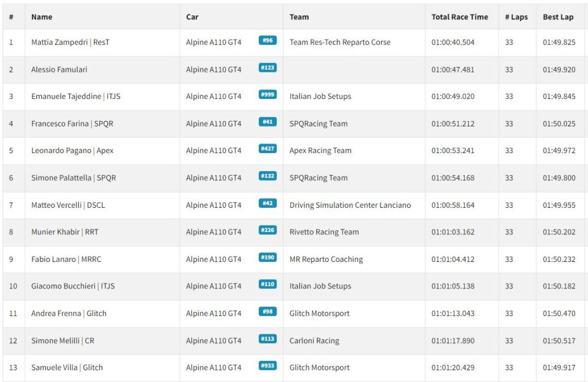Select the Best Lap column header
This screenshot has height=382, width=588.
coord(558,17)
